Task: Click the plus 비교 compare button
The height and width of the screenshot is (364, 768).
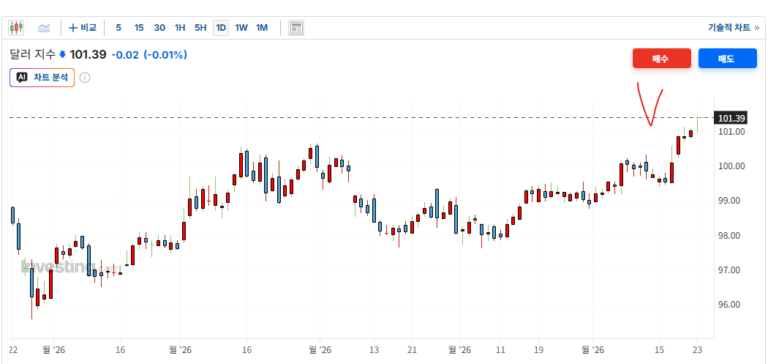Action: pos(82,28)
